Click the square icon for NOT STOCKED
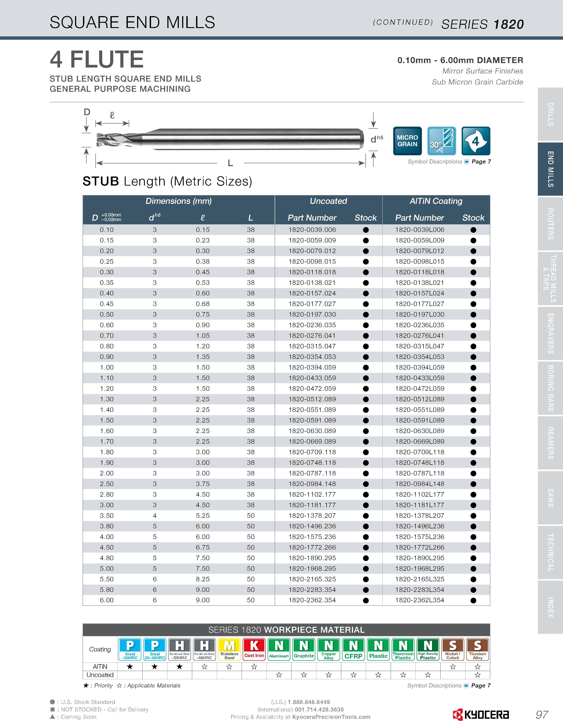This screenshot has height=728, width=563. [52, 709]
